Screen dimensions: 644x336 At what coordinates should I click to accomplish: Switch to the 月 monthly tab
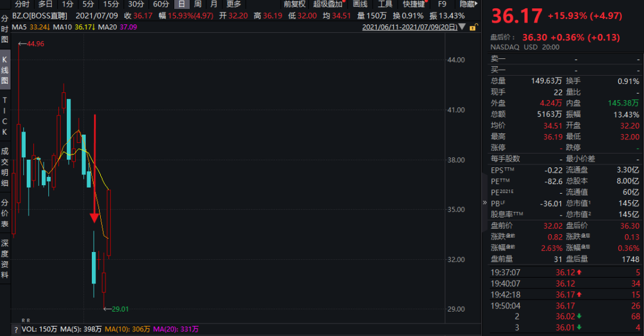pos(213,4)
